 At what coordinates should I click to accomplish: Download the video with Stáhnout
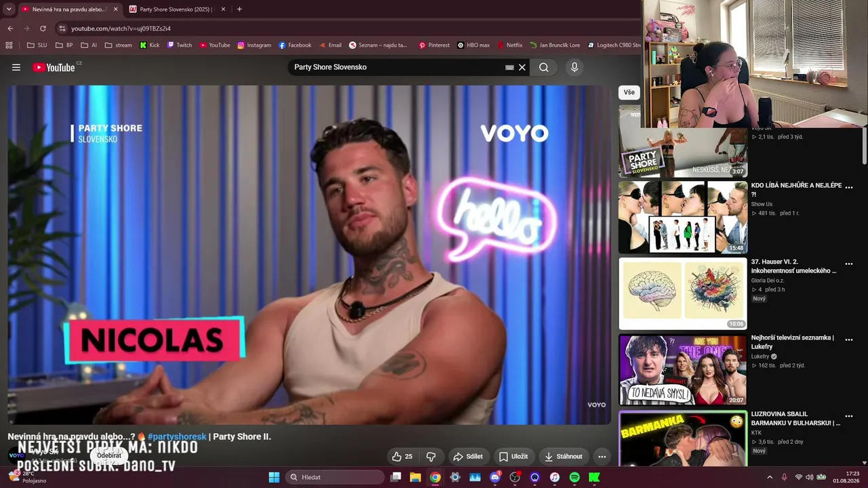pyautogui.click(x=564, y=456)
